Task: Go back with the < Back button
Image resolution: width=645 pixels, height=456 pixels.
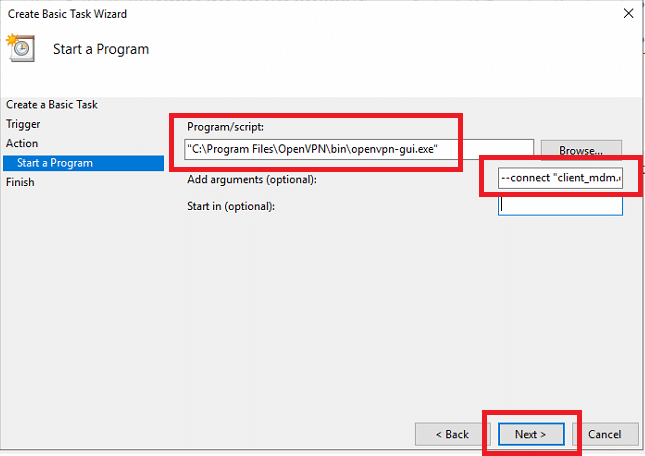Action: pos(452,434)
